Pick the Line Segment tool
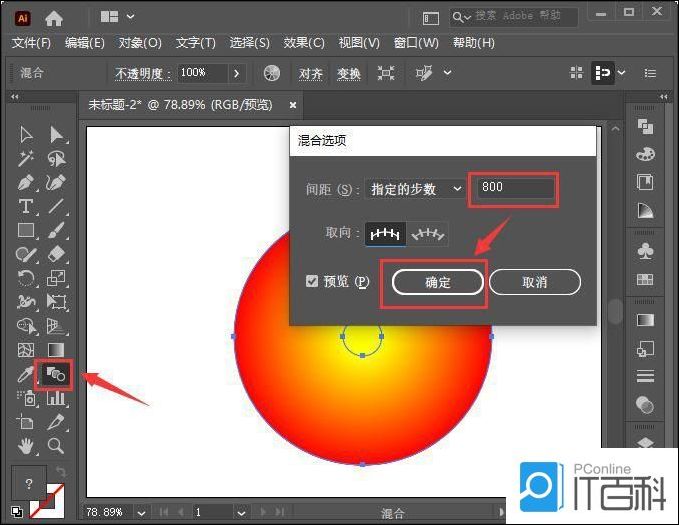679x525 pixels. pos(56,206)
